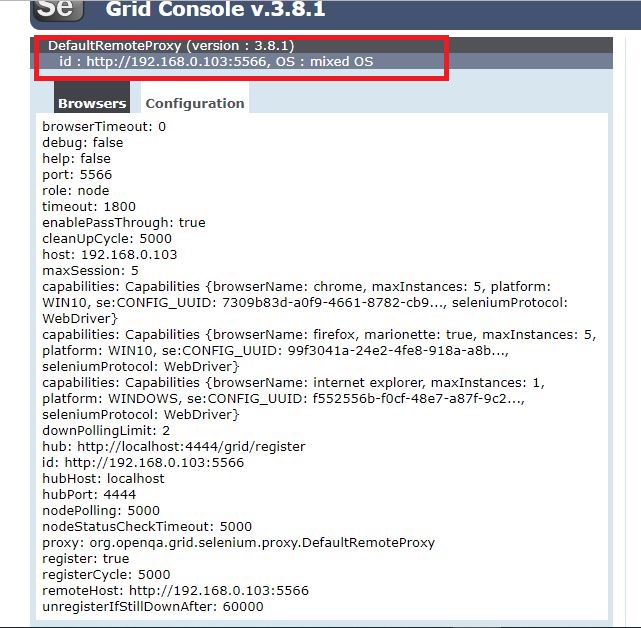The width and height of the screenshot is (641, 628).
Task: Click the chrome capabilities entry
Action: pyautogui.click(x=305, y=302)
